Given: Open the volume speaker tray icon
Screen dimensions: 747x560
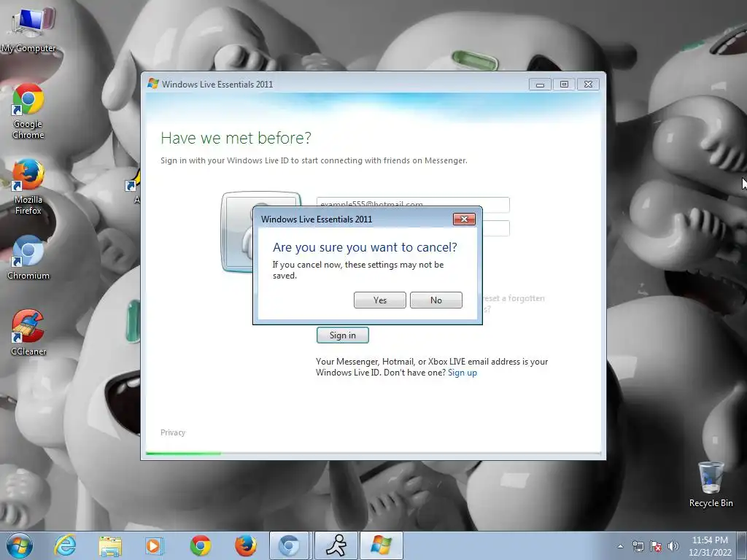Looking at the screenshot, I should point(673,546).
